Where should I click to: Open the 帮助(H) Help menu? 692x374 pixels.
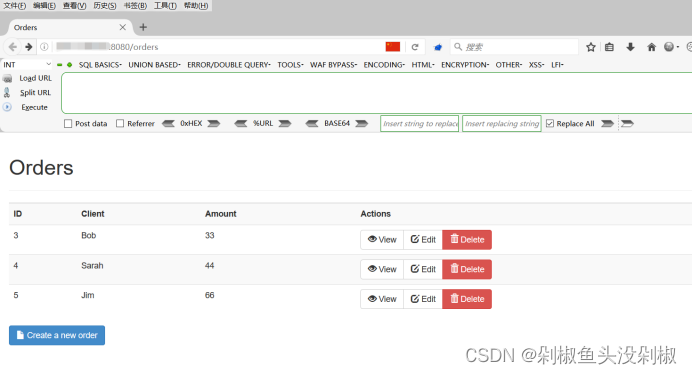click(196, 6)
